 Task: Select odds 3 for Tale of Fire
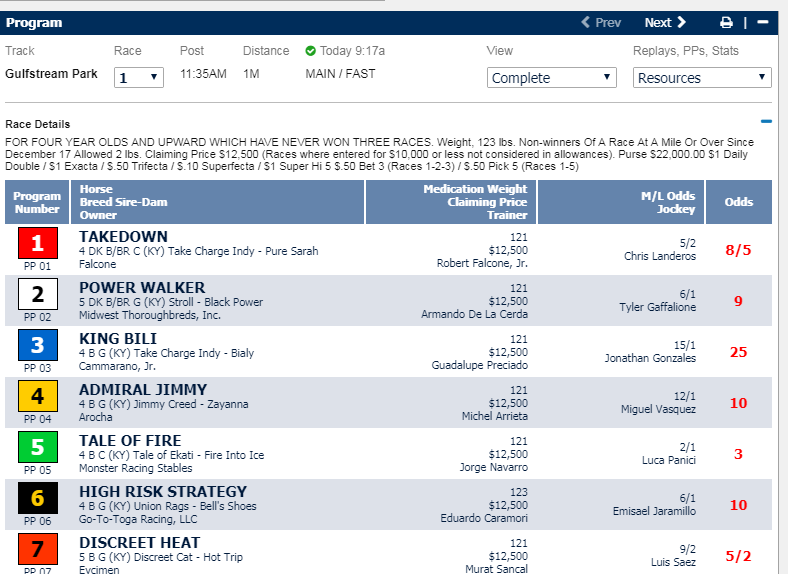pos(738,454)
